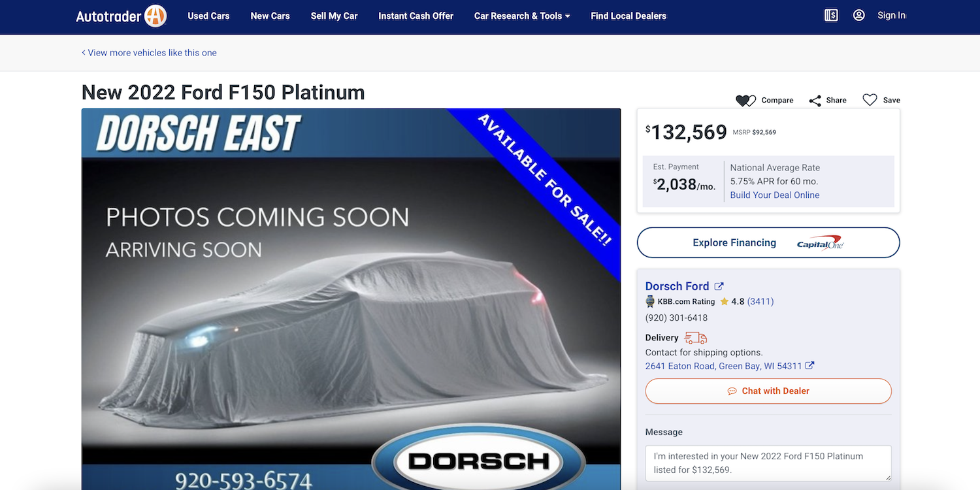This screenshot has height=490, width=980.
Task: Open the Dorsch Ford dealer link
Action: click(677, 286)
